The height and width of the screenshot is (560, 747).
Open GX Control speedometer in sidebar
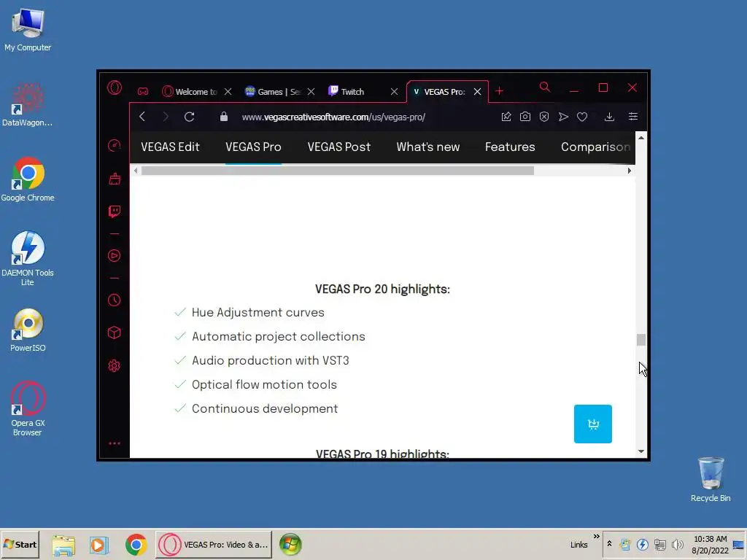(x=115, y=145)
